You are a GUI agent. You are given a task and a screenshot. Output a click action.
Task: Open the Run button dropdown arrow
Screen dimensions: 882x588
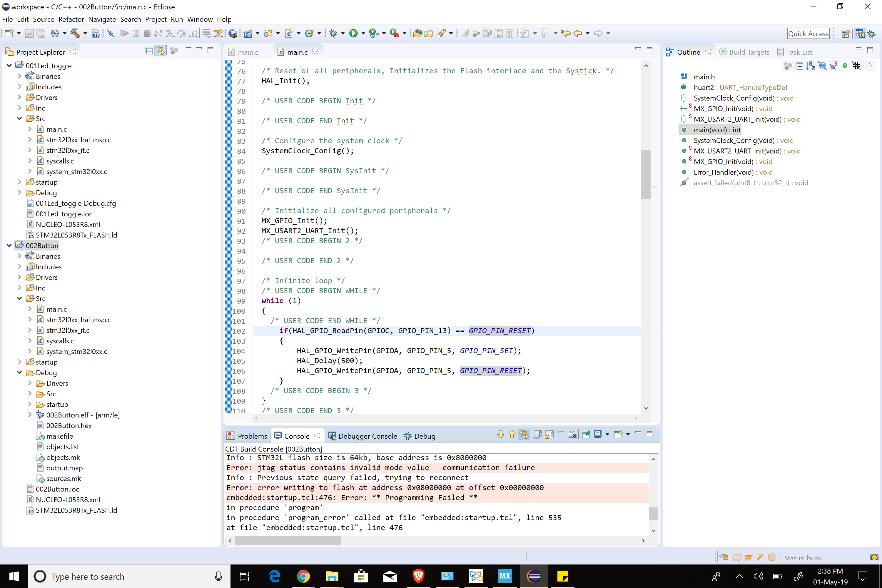363,34
